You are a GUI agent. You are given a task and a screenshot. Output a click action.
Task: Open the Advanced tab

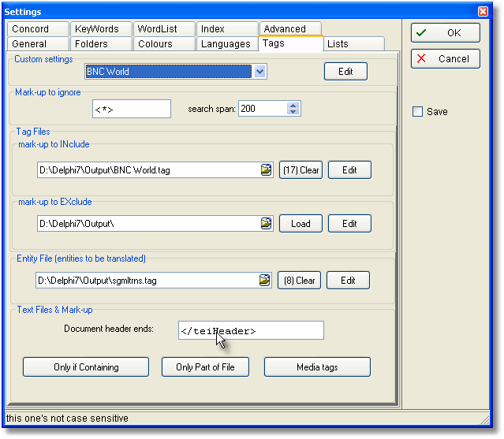click(290, 29)
